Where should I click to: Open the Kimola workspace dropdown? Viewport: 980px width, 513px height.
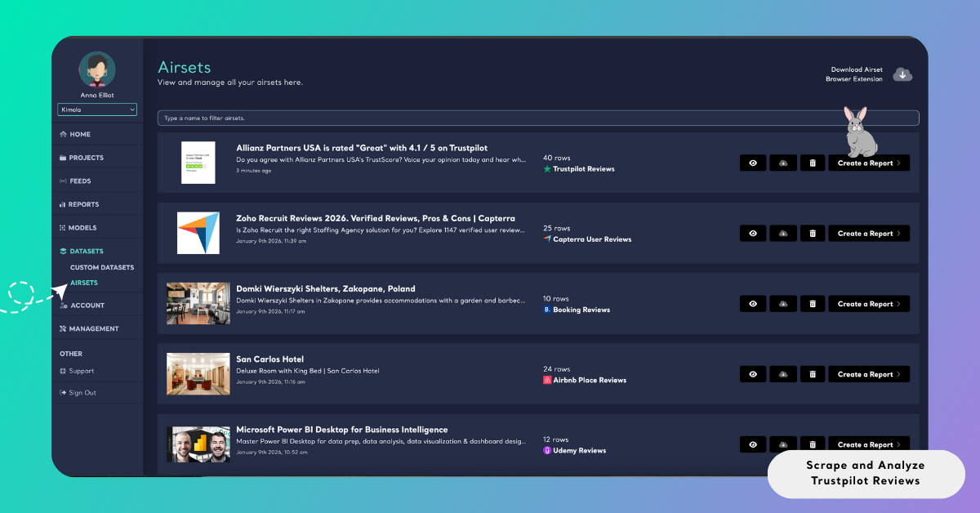point(97,109)
